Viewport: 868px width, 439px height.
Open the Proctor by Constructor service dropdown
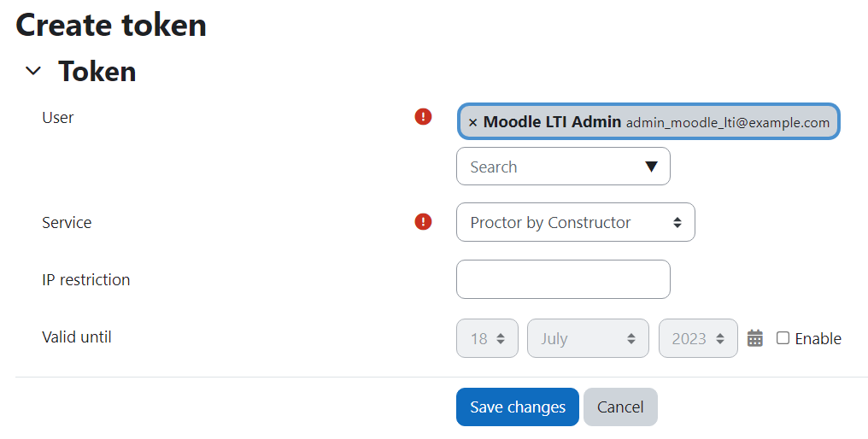click(x=575, y=222)
